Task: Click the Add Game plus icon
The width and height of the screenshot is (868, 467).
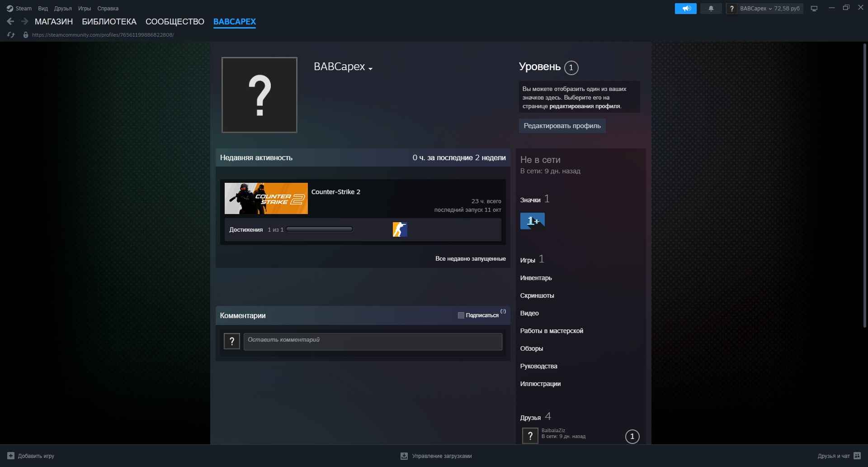Action: [x=11, y=456]
